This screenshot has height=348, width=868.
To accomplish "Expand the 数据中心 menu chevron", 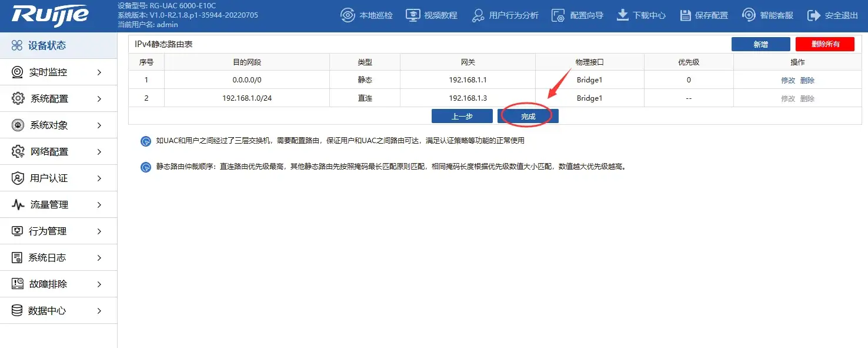I will 99,310.
